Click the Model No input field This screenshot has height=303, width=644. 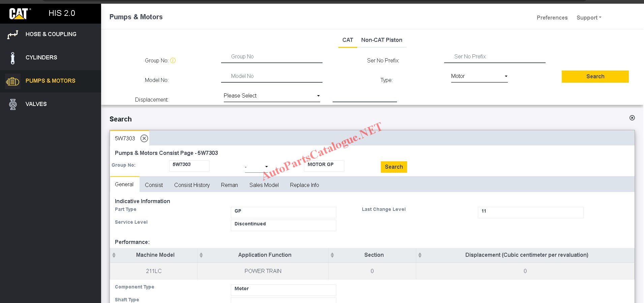click(x=272, y=76)
